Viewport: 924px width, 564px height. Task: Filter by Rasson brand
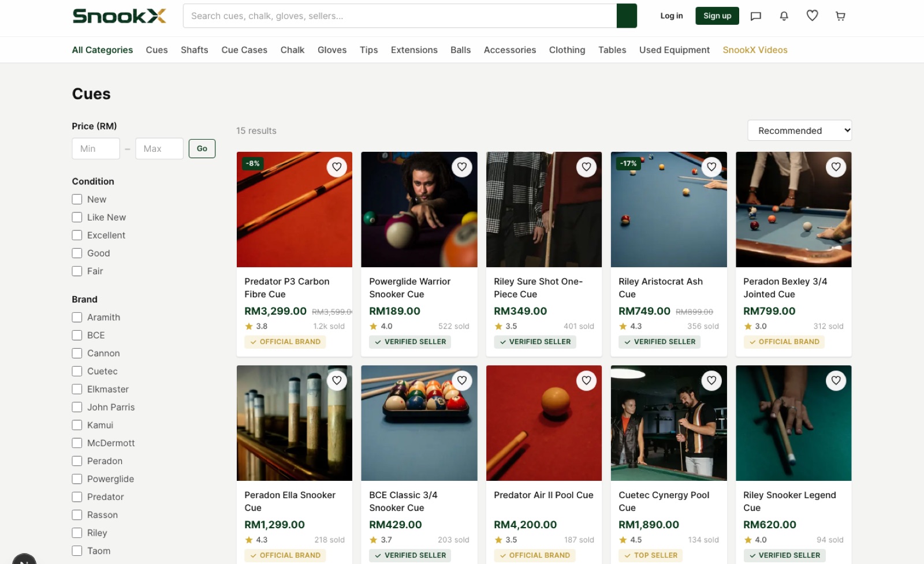[x=77, y=514]
